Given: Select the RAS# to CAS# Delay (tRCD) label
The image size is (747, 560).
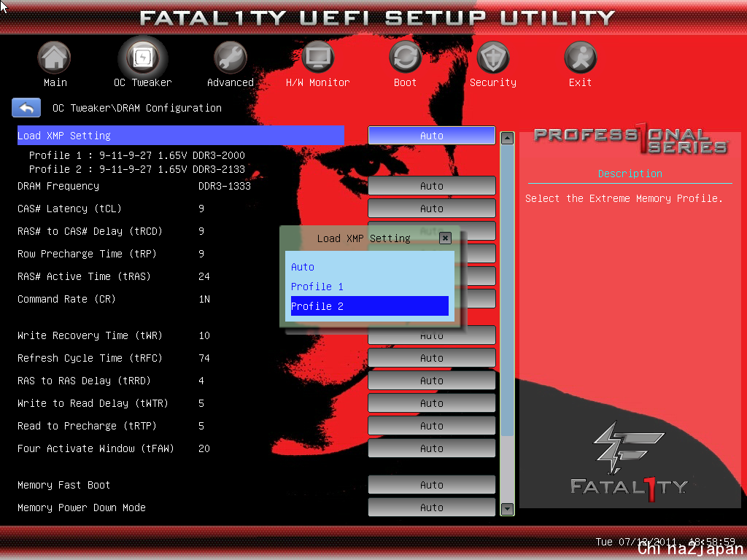Looking at the screenshot, I should [90, 231].
